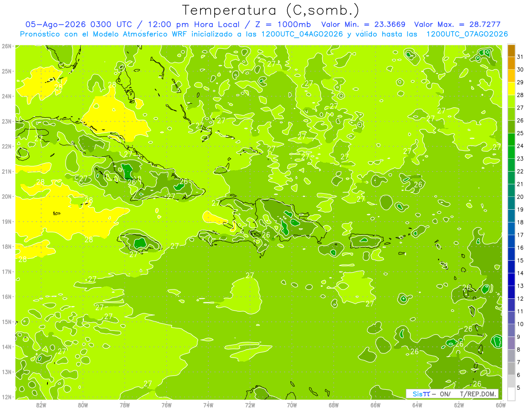The height and width of the screenshot is (411, 532).
Task: Click the "60W" longitude axis label
Action: tap(501, 404)
